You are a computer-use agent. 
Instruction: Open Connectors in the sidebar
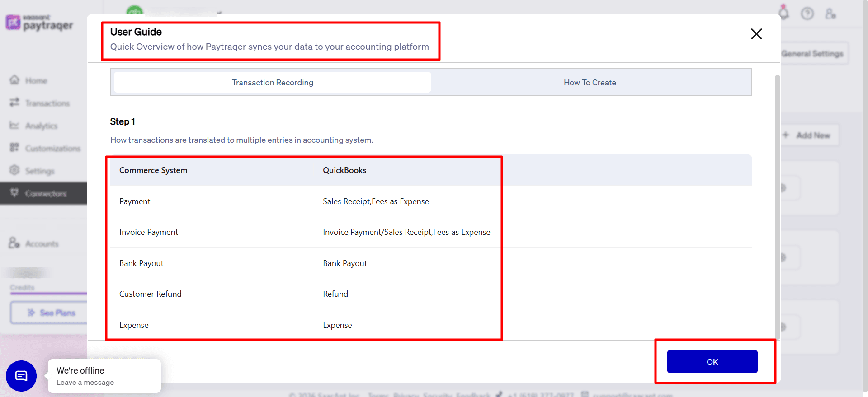pyautogui.click(x=43, y=193)
